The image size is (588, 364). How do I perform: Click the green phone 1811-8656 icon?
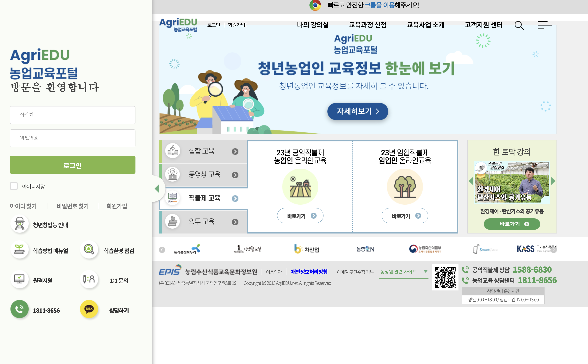(x=20, y=309)
